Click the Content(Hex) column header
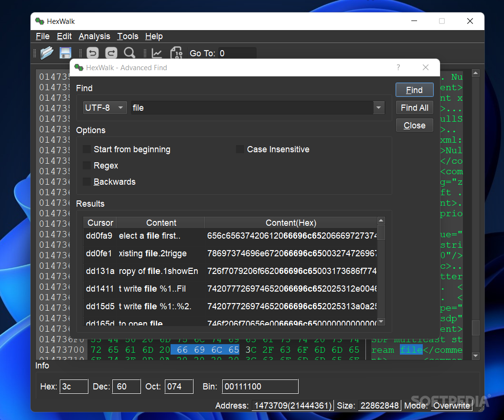504x420 pixels. 291,222
